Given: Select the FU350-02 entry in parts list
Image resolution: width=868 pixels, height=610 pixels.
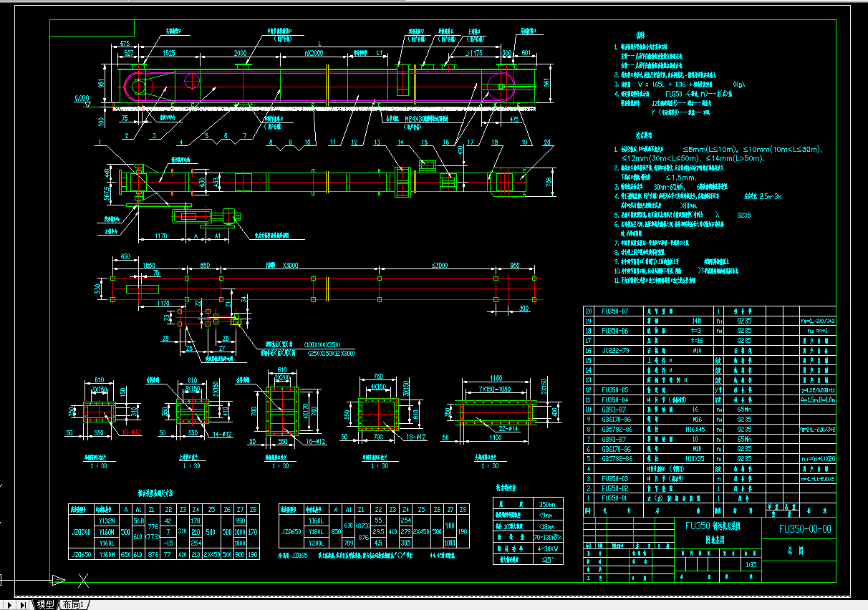Looking at the screenshot, I should tap(614, 488).
